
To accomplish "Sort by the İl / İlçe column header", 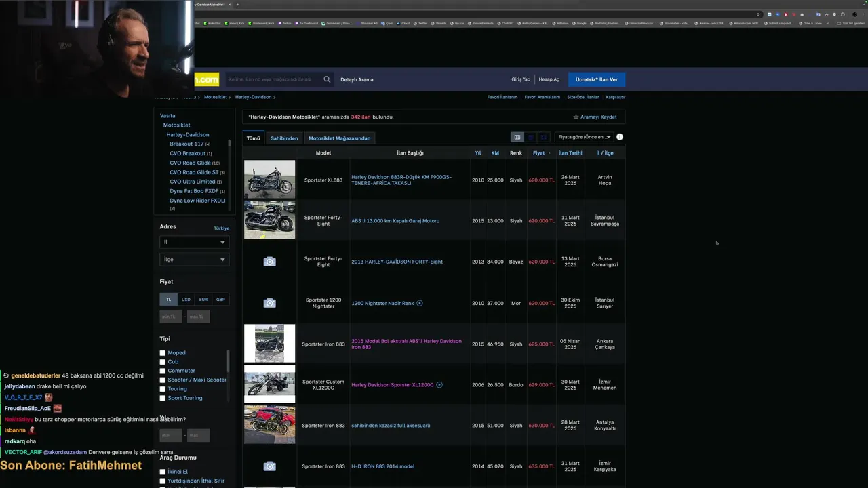I will [605, 153].
